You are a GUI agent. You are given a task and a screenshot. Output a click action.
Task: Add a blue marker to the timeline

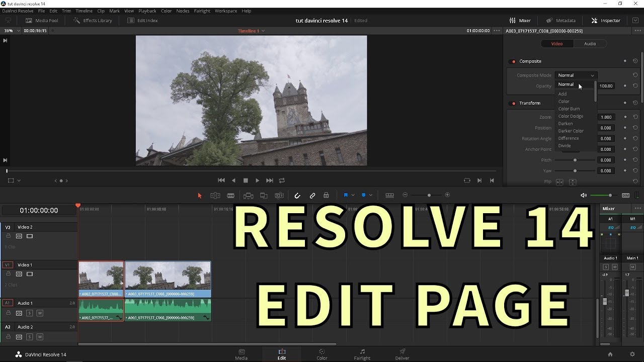(x=364, y=195)
